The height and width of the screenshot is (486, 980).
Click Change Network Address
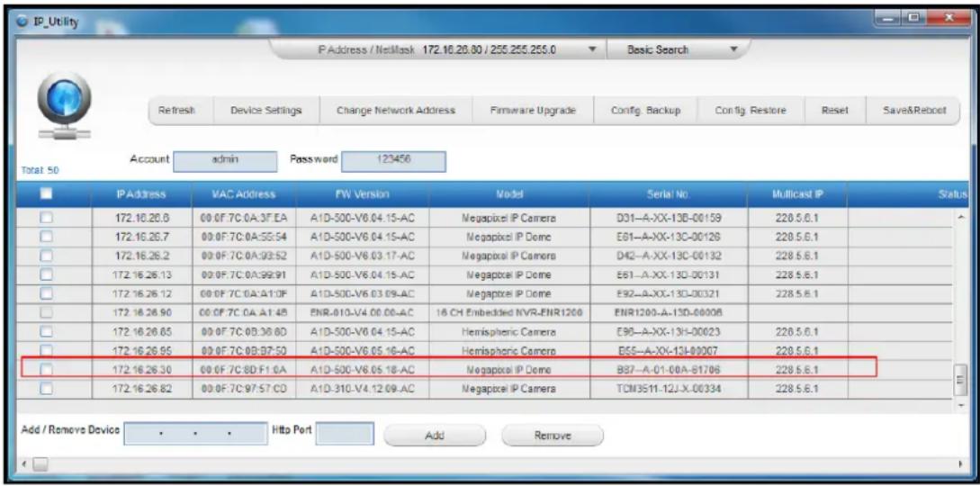pyautogui.click(x=396, y=111)
